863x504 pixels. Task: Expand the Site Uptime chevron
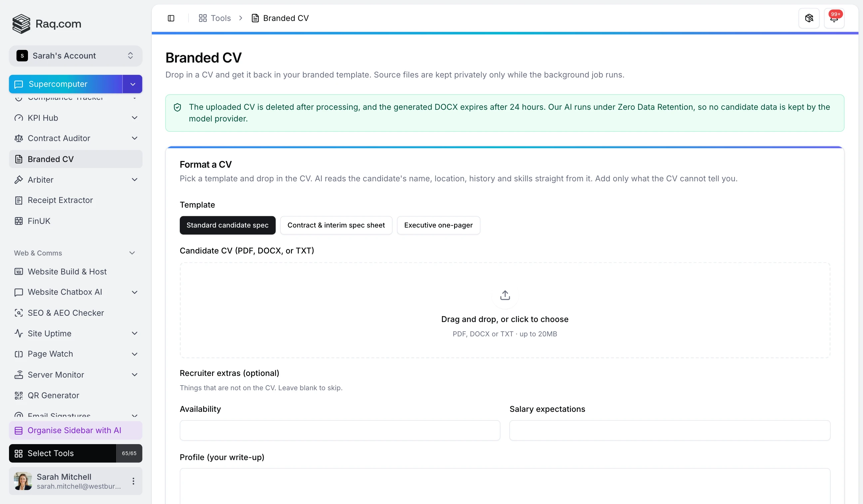point(135,334)
